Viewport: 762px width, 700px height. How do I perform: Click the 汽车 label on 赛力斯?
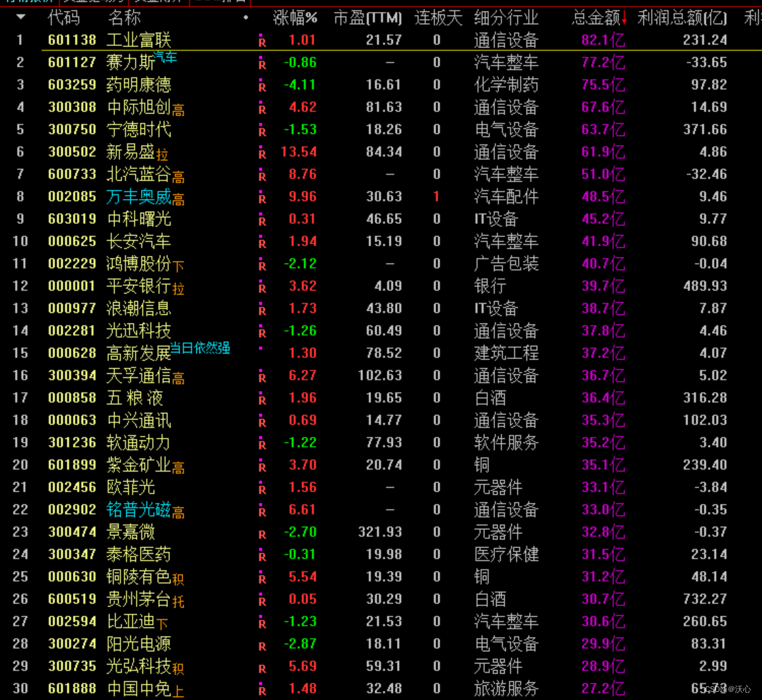164,59
